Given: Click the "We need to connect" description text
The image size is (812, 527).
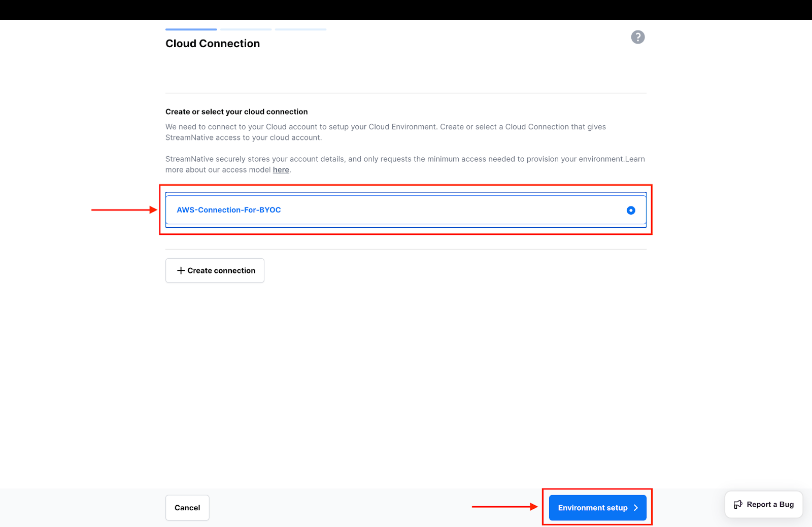Looking at the screenshot, I should pyautogui.click(x=385, y=132).
